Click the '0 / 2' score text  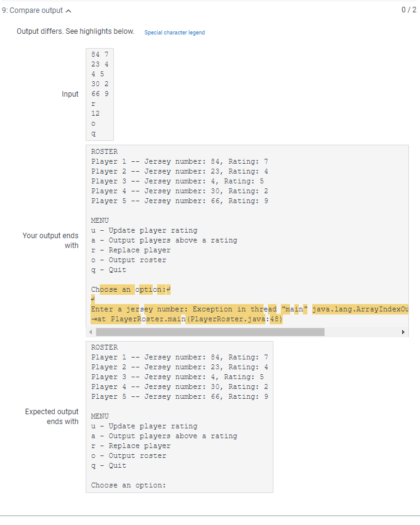pyautogui.click(x=409, y=10)
